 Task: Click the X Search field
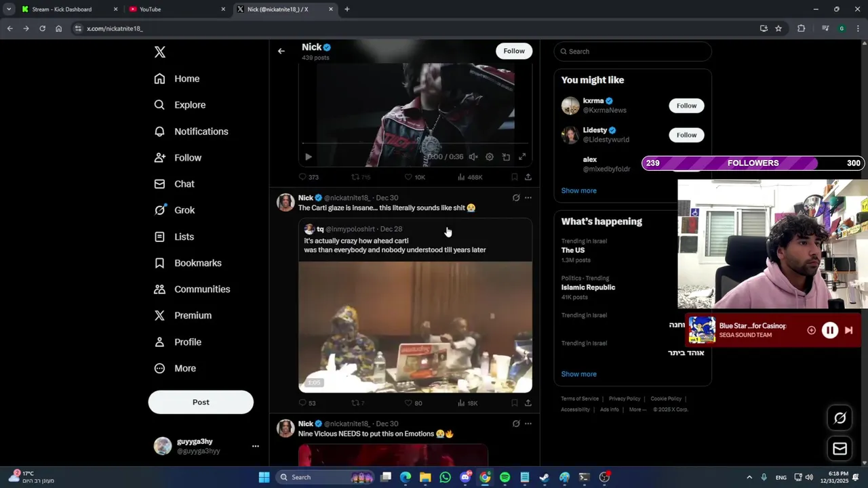tap(633, 52)
